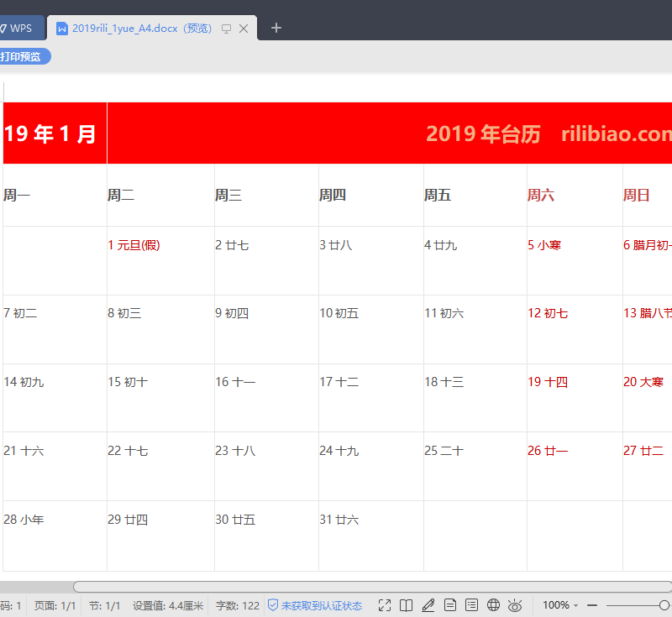
Task: Enter full screen view from status bar
Action: pyautogui.click(x=385, y=605)
